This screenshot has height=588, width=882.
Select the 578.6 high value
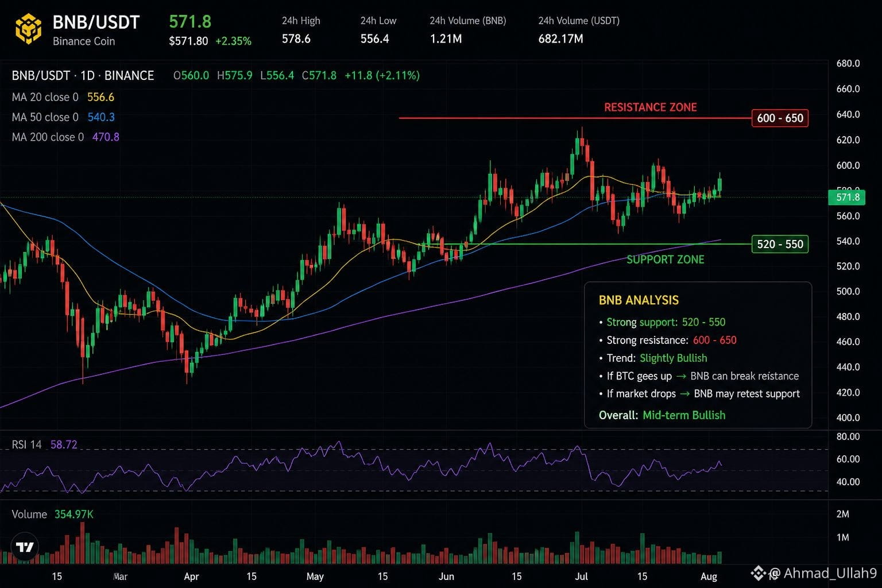[x=296, y=39]
